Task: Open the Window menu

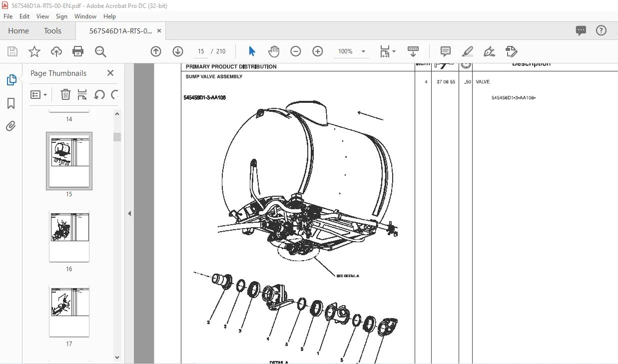Action: 85,16
